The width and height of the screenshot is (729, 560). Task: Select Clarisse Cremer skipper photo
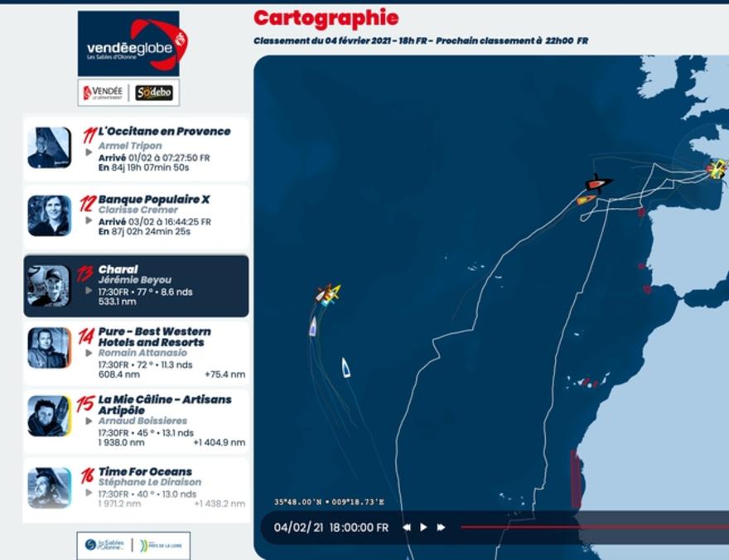coord(49,215)
